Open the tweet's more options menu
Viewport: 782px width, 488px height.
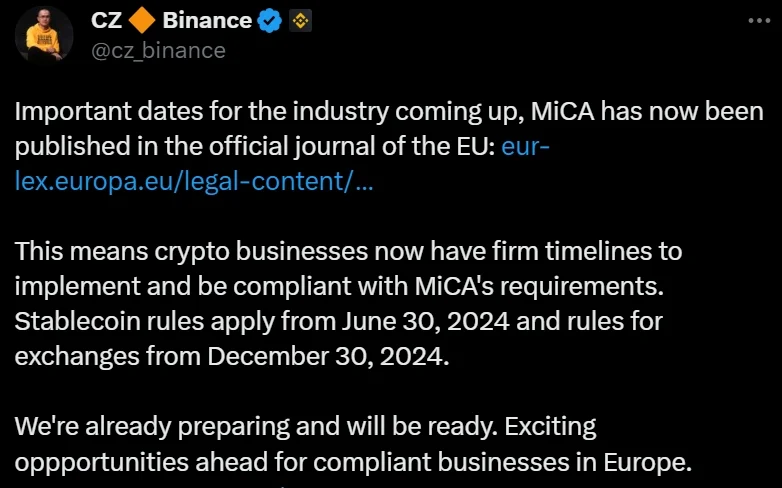click(x=759, y=21)
